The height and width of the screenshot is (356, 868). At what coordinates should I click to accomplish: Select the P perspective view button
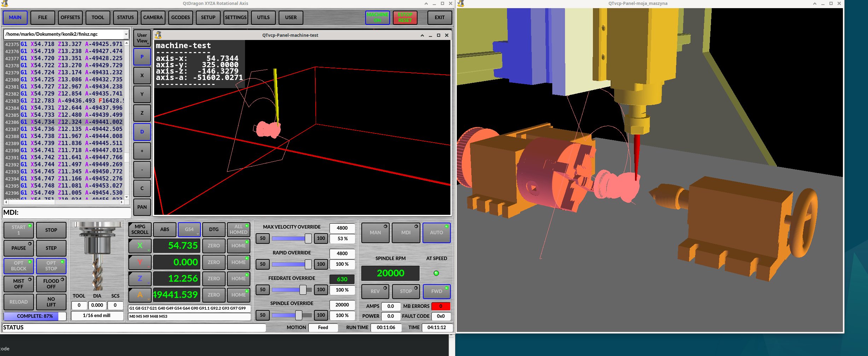tap(142, 57)
